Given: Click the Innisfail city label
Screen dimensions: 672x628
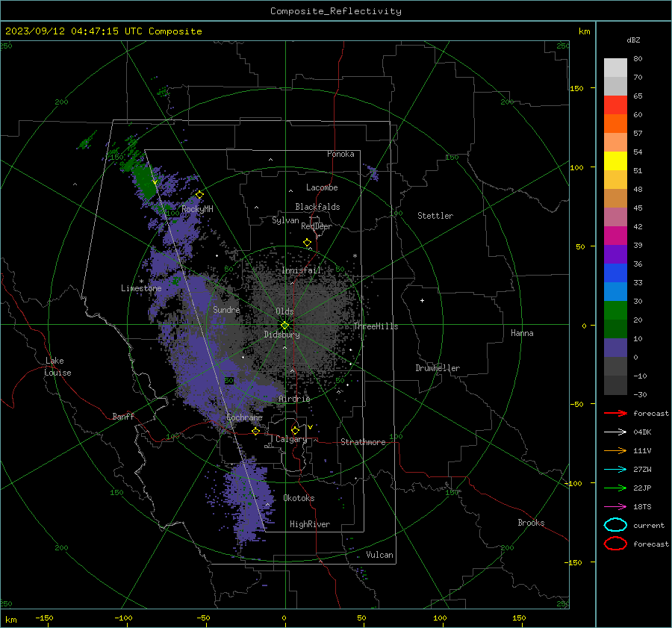Looking at the screenshot, I should tap(302, 270).
